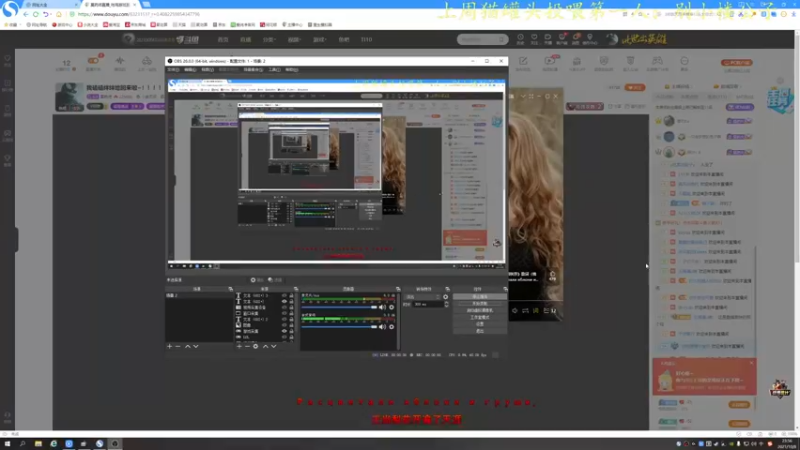Open 场景集合 menu in OBS
The image size is (800, 450).
[x=253, y=69]
